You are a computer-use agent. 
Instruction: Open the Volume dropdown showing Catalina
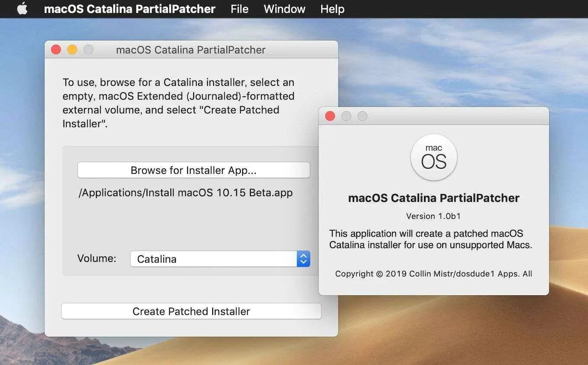220,259
